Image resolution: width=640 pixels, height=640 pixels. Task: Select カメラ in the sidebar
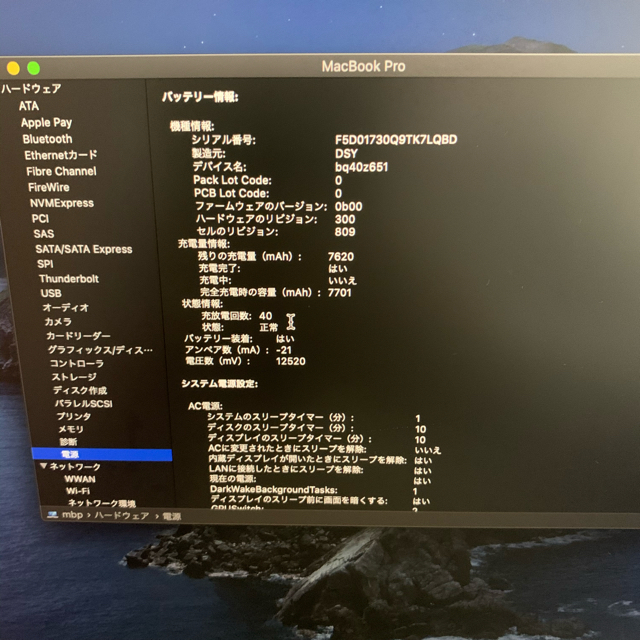point(58,322)
